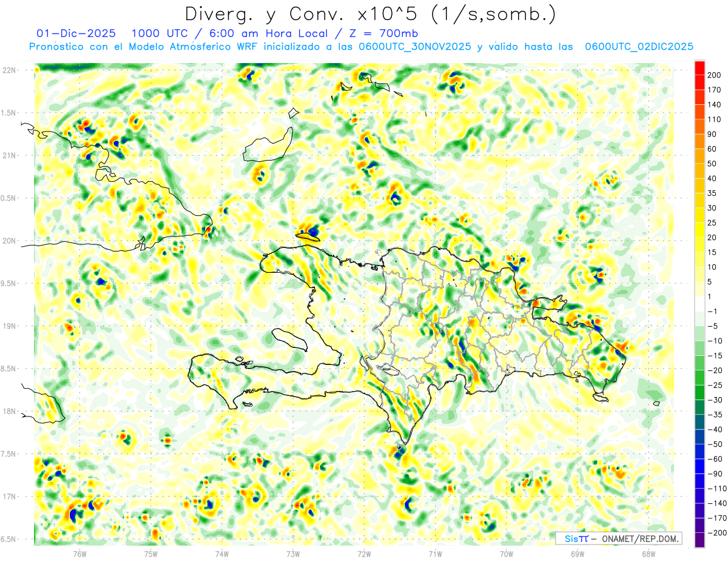
Task: Click the -20 colorbar label
Action: (x=715, y=370)
